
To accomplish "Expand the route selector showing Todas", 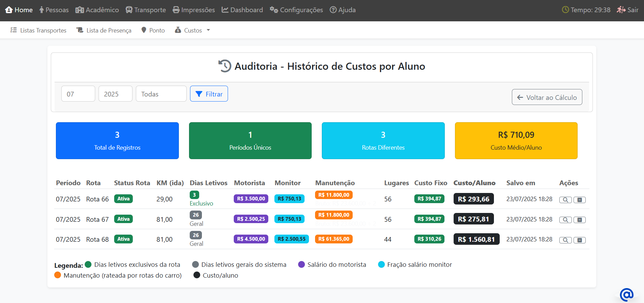I will (x=161, y=94).
